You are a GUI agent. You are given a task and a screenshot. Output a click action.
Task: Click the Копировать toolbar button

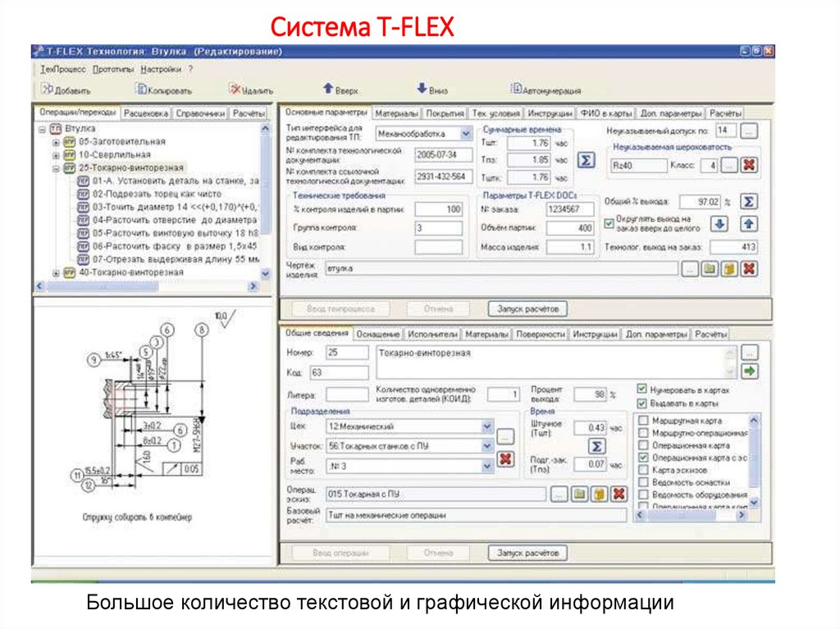(x=163, y=90)
